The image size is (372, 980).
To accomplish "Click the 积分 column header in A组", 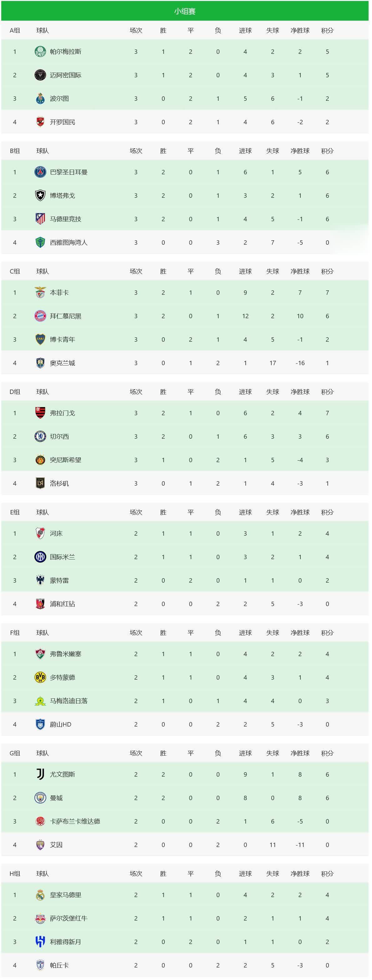I will point(327,30).
